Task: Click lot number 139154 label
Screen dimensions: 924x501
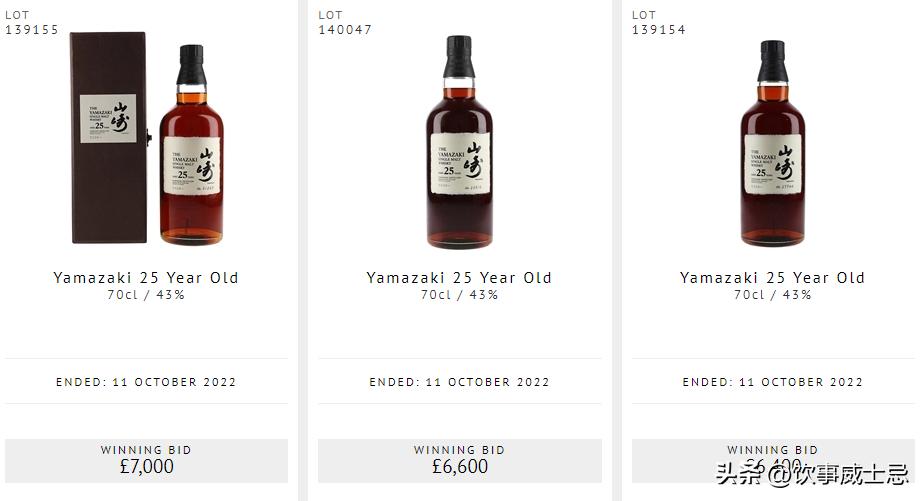Action: tap(659, 29)
